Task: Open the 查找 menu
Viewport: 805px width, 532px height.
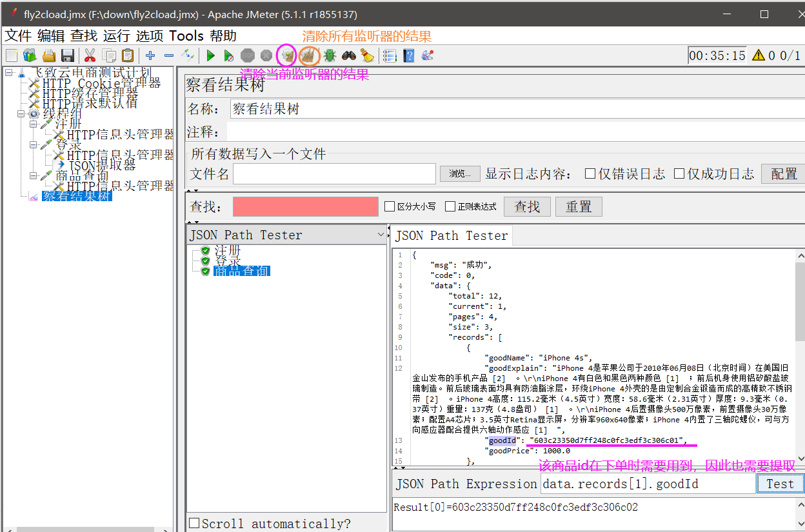Action: click(x=84, y=36)
